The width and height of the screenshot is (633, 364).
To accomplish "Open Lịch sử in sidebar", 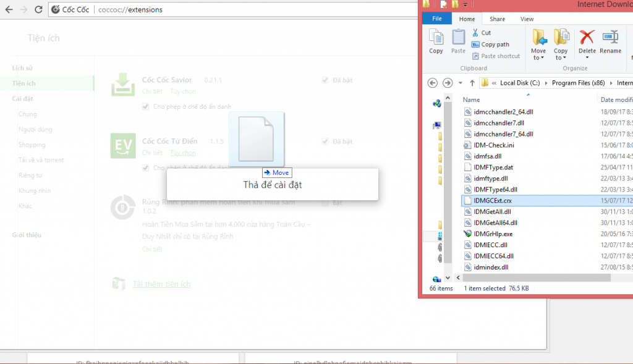I will [22, 68].
